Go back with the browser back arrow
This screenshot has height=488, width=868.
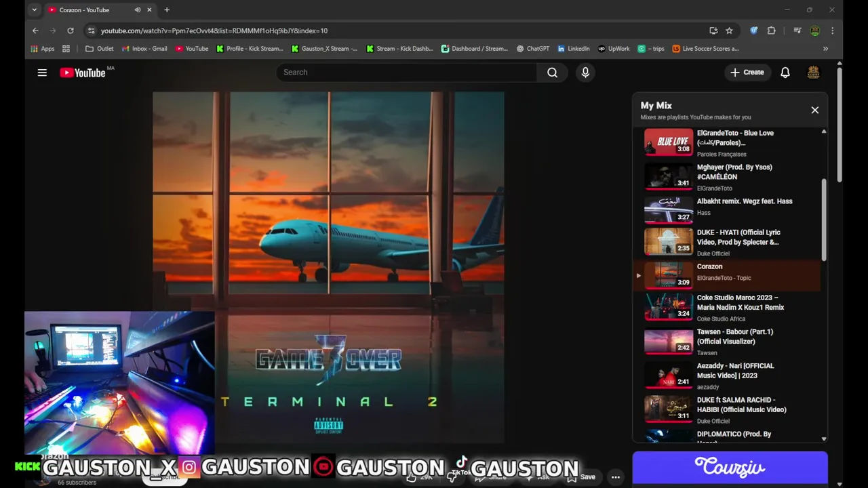tap(35, 30)
